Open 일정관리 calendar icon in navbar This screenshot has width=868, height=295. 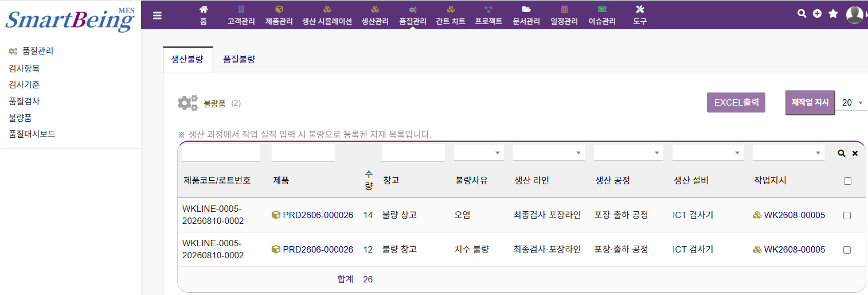564,9
